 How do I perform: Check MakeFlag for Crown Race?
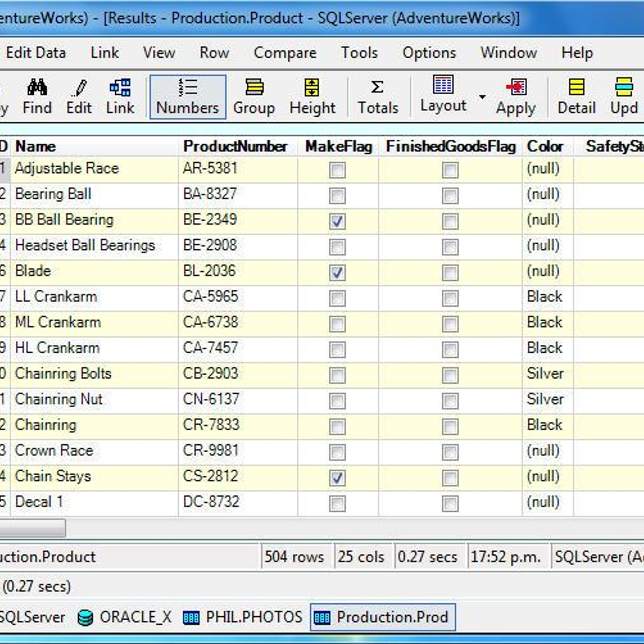[337, 452]
